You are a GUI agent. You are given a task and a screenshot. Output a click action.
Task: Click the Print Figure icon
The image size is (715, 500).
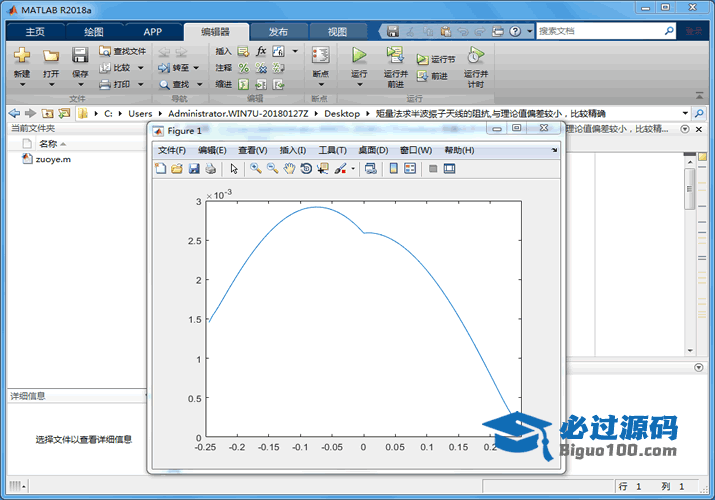[211, 169]
